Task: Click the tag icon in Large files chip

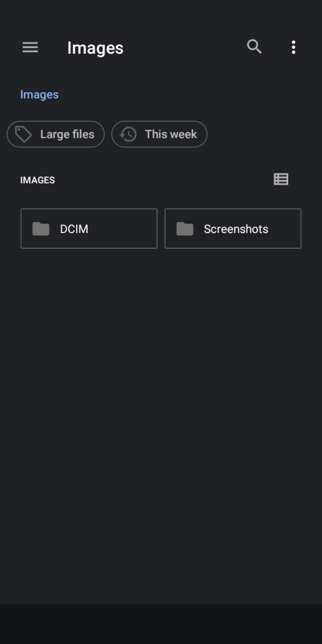Action: 23,134
